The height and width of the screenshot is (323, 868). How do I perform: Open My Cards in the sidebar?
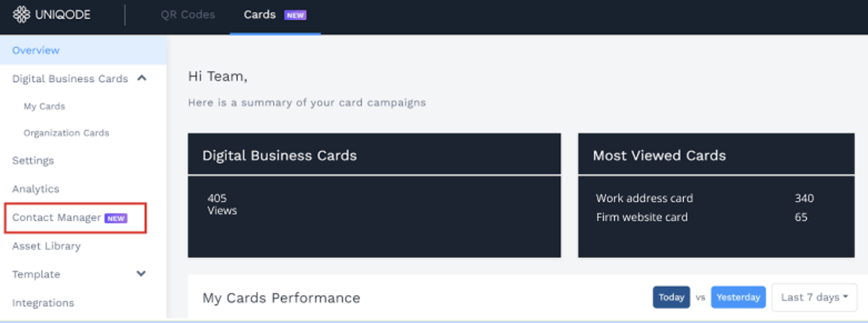(x=44, y=106)
